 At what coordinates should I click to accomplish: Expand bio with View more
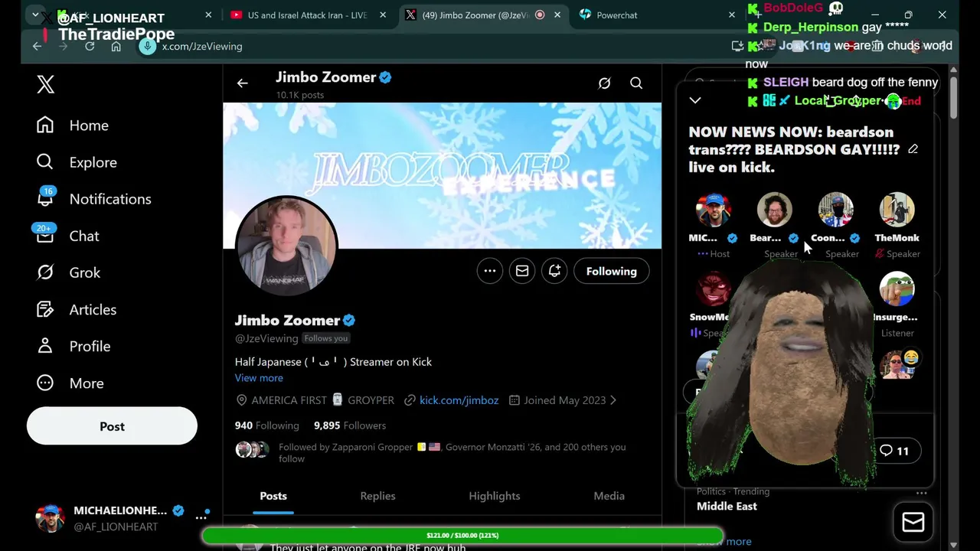[259, 378]
